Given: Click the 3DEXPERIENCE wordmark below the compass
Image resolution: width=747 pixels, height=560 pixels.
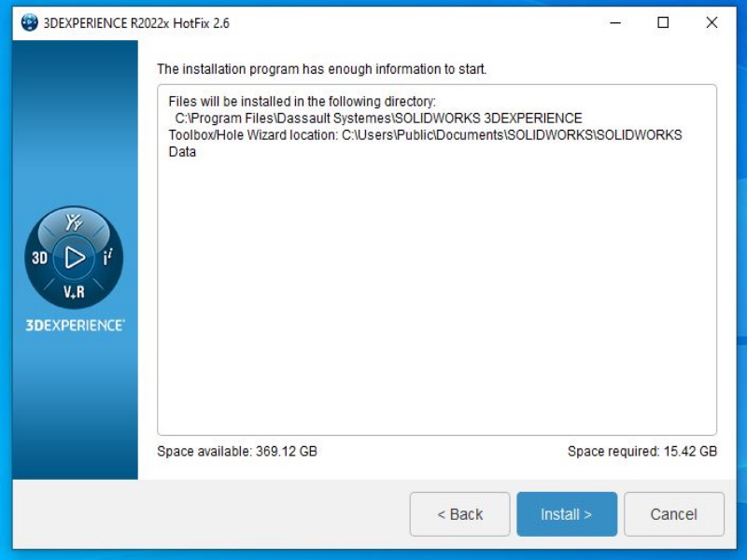Looking at the screenshot, I should [75, 326].
